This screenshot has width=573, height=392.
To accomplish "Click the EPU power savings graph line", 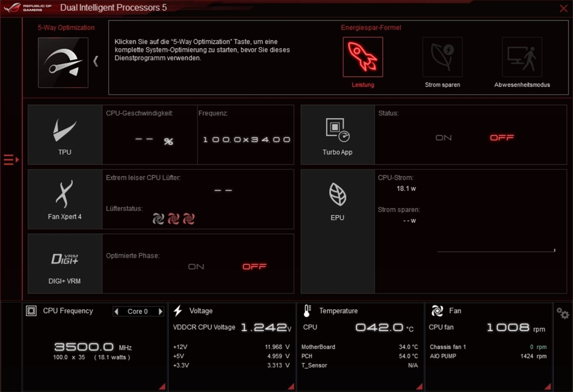I will [496, 250].
